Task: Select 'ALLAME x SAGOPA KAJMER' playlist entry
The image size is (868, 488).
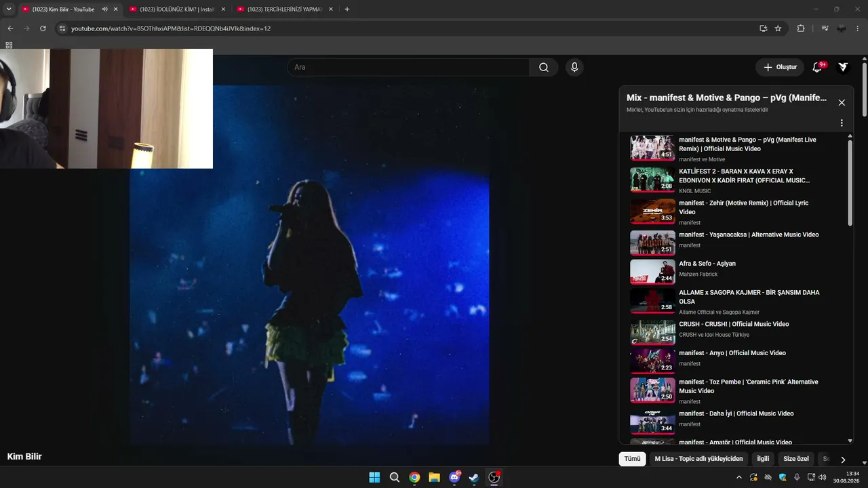Action: click(736, 302)
